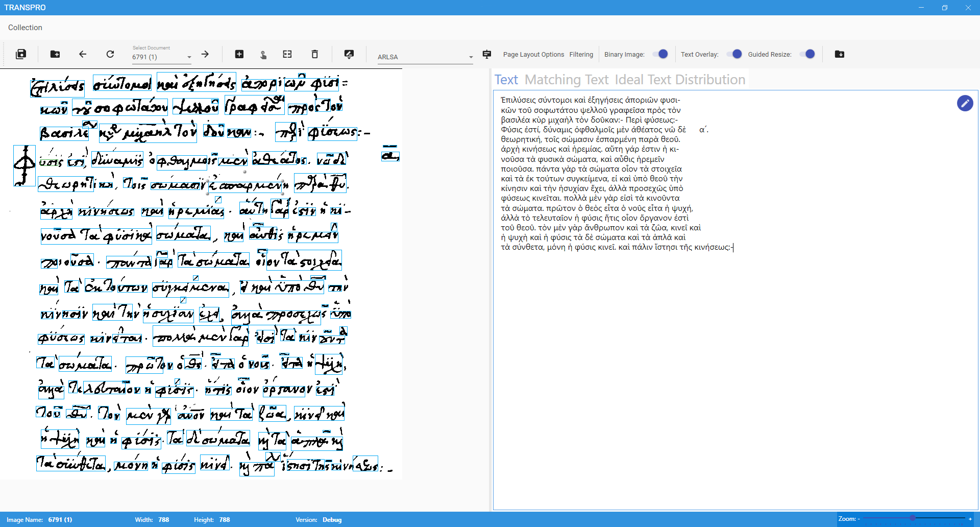Click the export folder icon on the far right
Image resolution: width=980 pixels, height=527 pixels.
pyautogui.click(x=840, y=54)
